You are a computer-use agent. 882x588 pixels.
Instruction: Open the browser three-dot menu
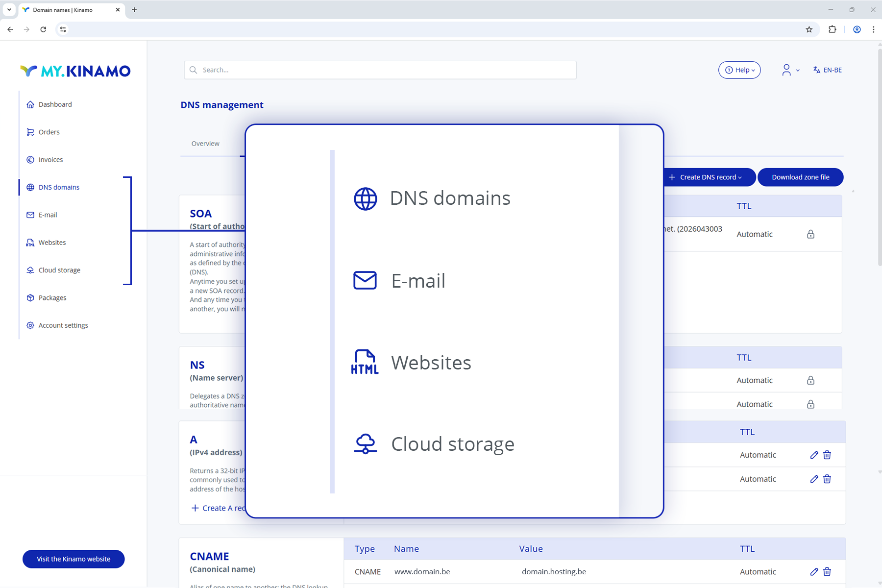coord(874,29)
